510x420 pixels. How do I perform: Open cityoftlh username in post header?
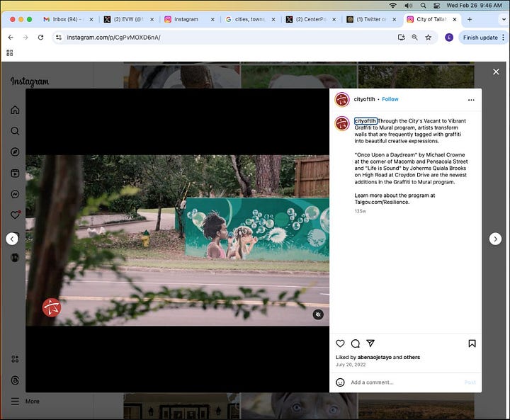(x=364, y=99)
